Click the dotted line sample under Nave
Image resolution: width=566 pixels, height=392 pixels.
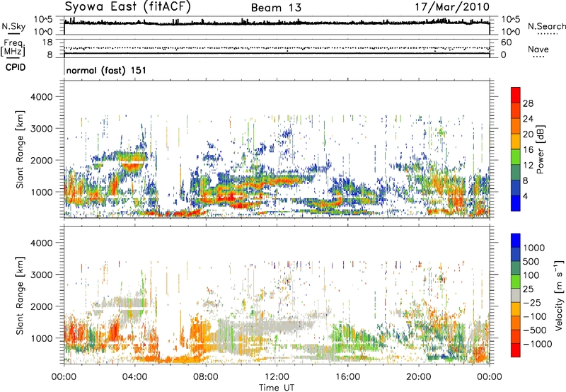point(538,57)
